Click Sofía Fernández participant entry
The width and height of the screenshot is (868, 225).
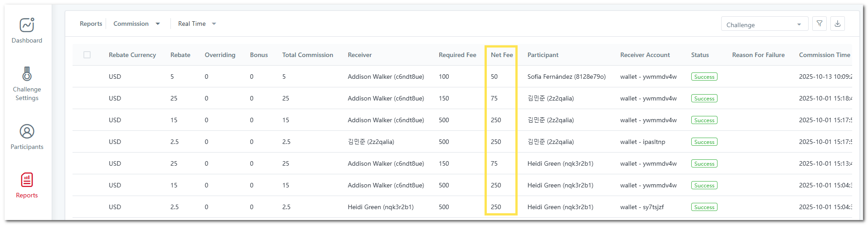point(566,77)
